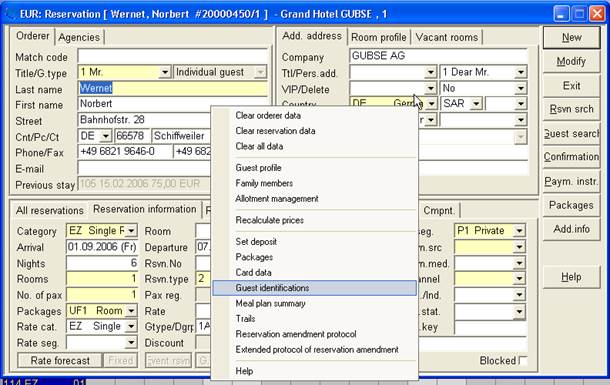The image size is (610, 385).
Task: Click Street field Bahnhofstr. 28
Action: [x=144, y=120]
